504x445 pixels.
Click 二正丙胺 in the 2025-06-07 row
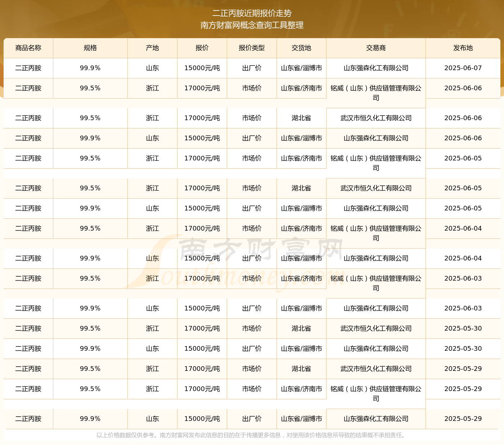point(28,68)
